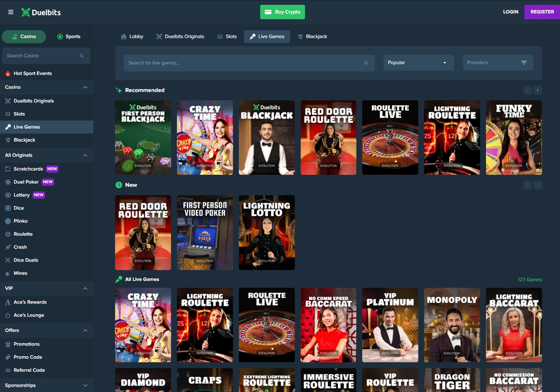Click the Dice Duels crossed icon
560x392 pixels.
pyautogui.click(x=8, y=260)
